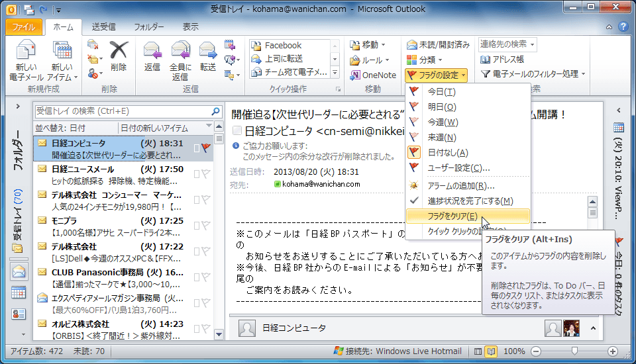This screenshot has height=364, width=636.
Task: Flag the 日経ニュースメール message
Action: pos(206,174)
